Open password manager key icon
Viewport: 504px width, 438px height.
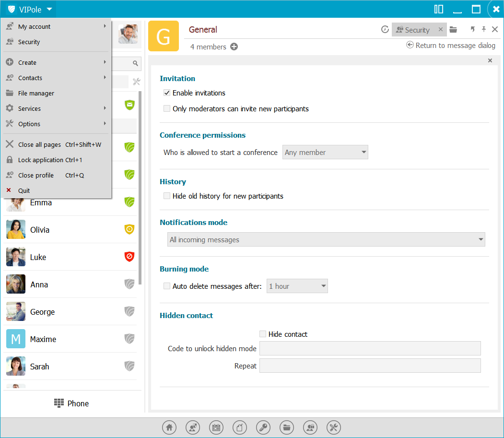tap(263, 427)
